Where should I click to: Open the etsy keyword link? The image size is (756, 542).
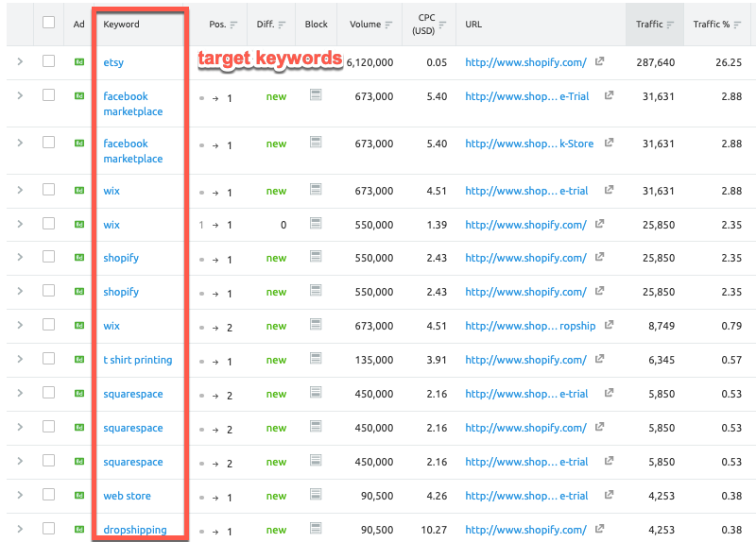coord(113,62)
